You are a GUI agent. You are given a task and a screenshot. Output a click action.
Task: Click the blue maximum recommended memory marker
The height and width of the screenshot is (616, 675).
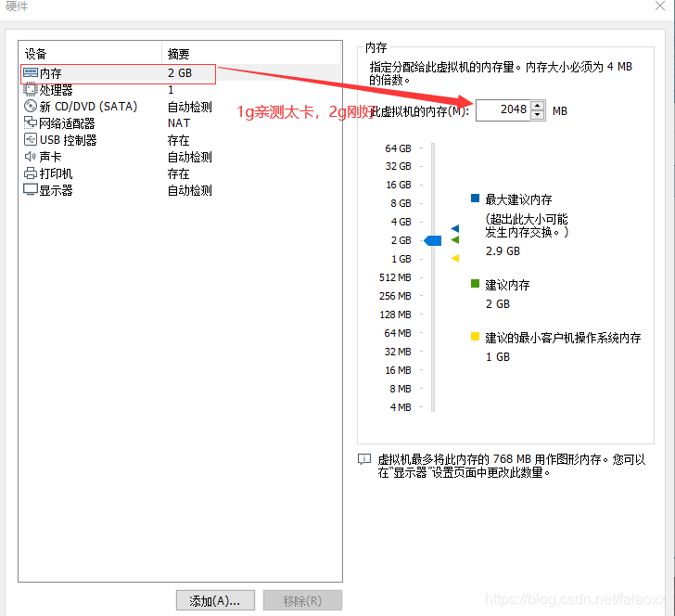pos(455,228)
